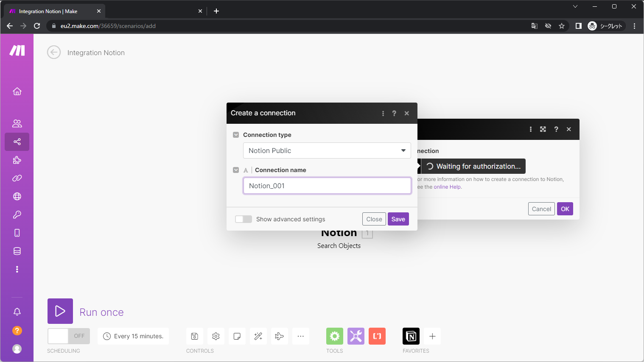The height and width of the screenshot is (362, 644).
Task: Close the Notion module dialog
Action: [x=569, y=129]
